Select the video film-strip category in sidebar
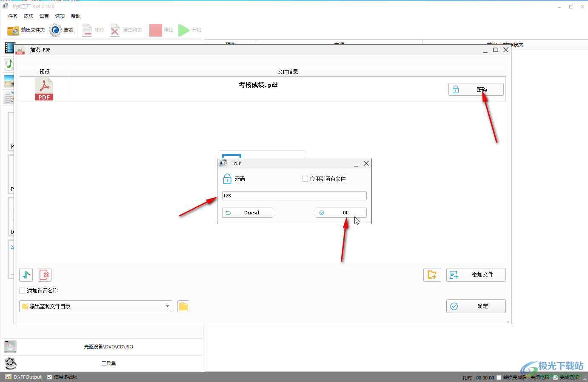This screenshot has height=382, width=588. point(9,48)
